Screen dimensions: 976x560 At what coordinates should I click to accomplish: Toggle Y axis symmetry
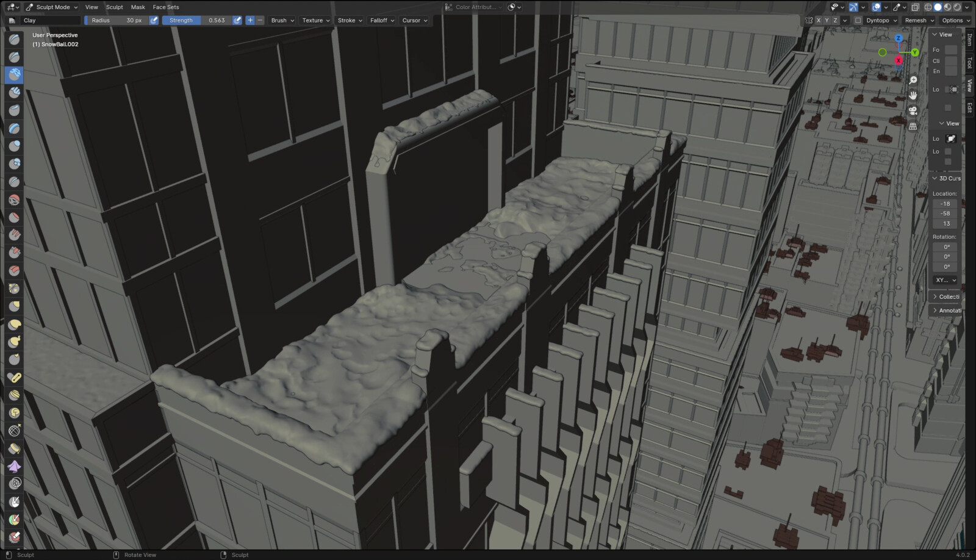(827, 20)
